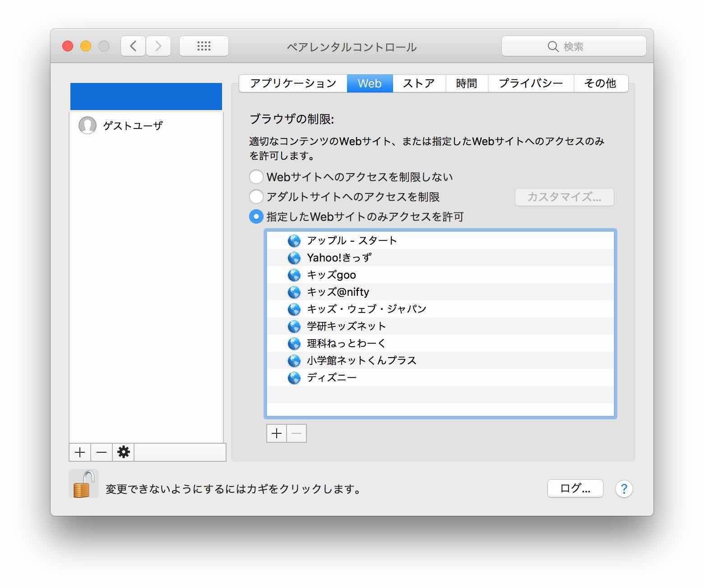Click the globe icon beside 理科ねっとわーく
The height and width of the screenshot is (588, 704).
coord(294,344)
